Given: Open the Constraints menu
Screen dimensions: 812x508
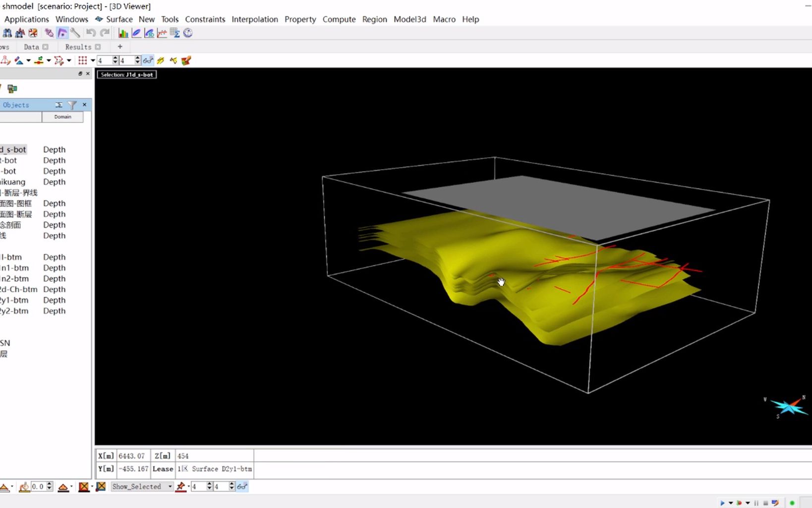Looking at the screenshot, I should coord(205,19).
